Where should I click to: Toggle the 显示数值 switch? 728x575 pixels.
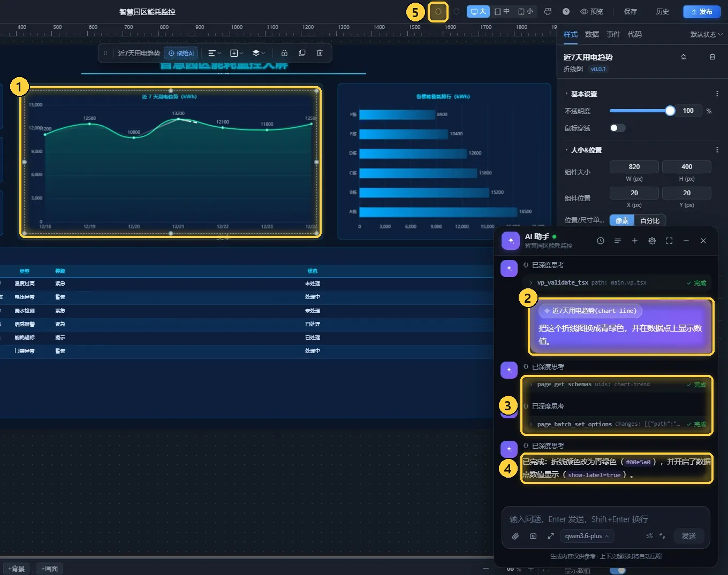tap(617, 570)
